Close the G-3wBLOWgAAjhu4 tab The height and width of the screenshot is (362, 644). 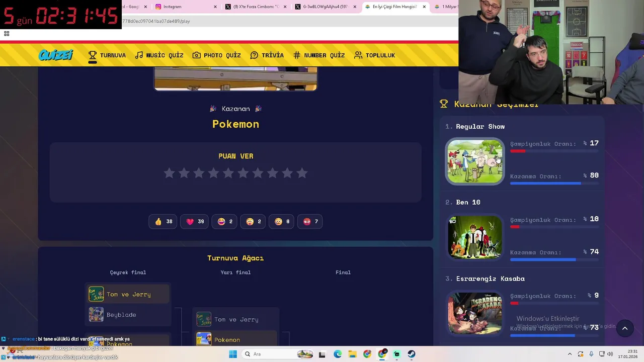pos(354,7)
